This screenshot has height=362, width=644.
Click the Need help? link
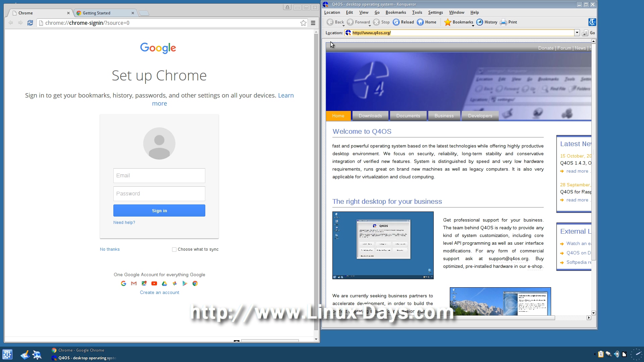pyautogui.click(x=124, y=223)
